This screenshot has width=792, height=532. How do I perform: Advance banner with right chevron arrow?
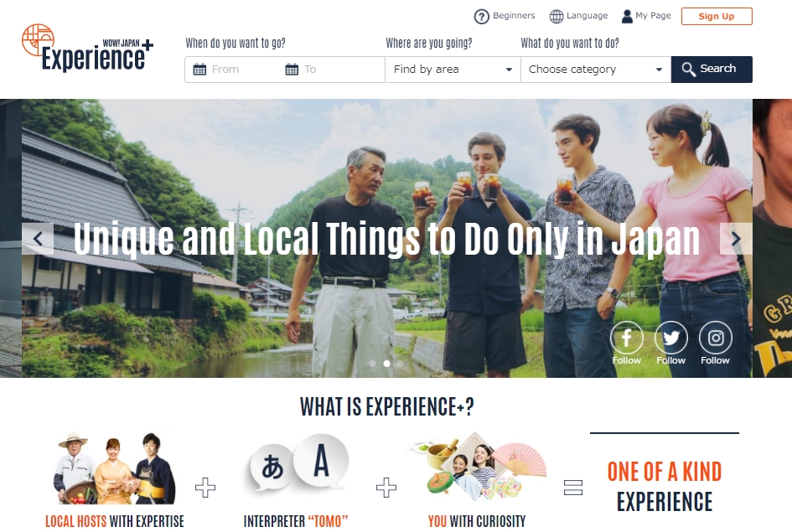[736, 238]
